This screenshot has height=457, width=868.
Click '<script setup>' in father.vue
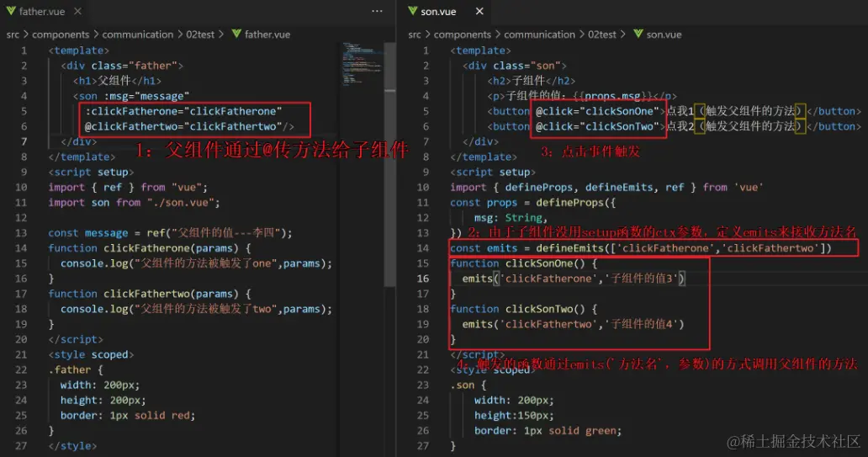coord(91,173)
